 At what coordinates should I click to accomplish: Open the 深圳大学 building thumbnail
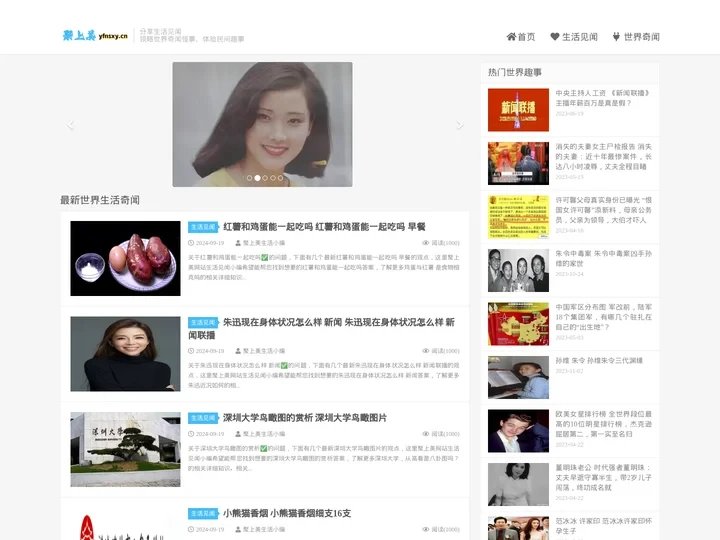[x=125, y=450]
